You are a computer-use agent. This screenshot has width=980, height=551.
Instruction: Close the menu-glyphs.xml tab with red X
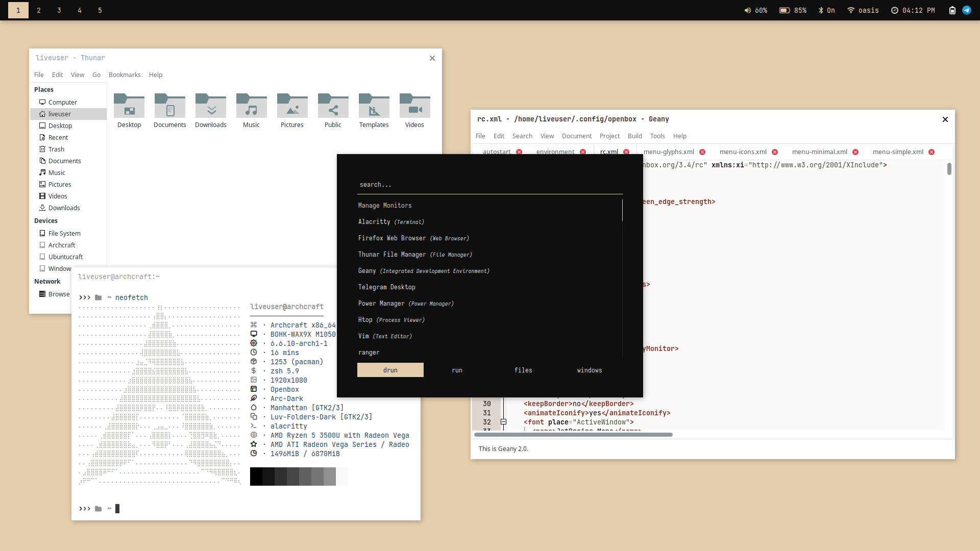(x=702, y=152)
